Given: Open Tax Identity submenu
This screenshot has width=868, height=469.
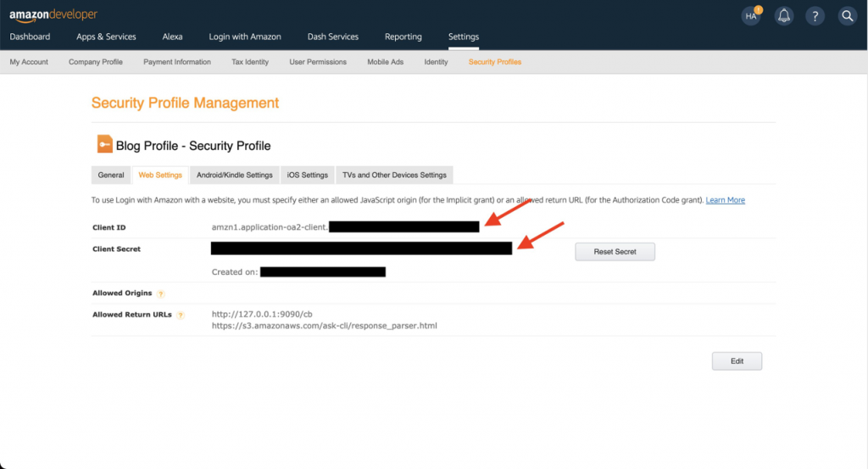Looking at the screenshot, I should [250, 62].
